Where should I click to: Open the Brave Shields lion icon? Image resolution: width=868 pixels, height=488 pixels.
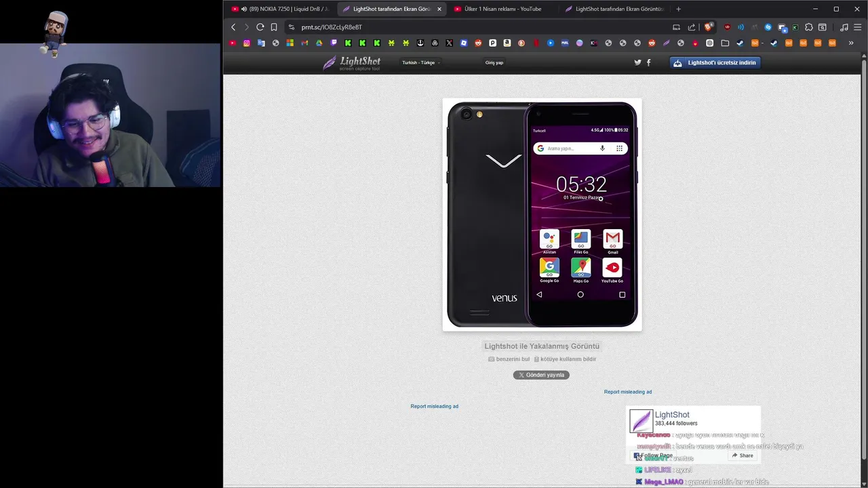pos(708,27)
